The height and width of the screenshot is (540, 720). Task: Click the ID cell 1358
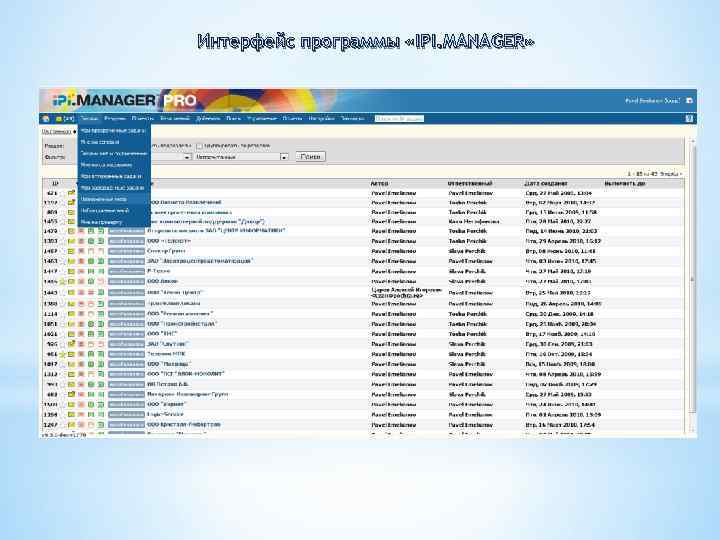[51, 415]
